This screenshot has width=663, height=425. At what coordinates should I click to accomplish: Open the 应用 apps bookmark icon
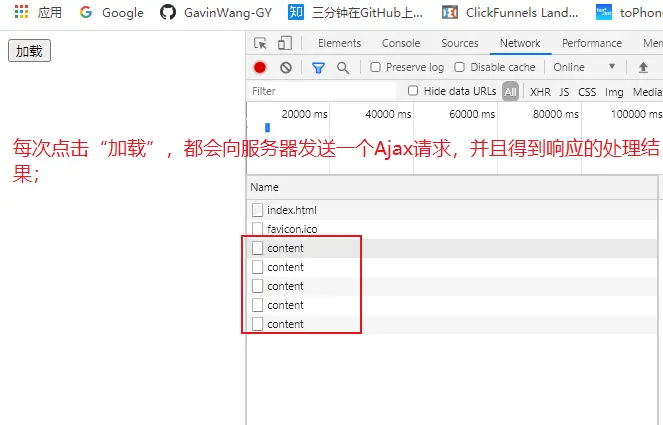22,12
